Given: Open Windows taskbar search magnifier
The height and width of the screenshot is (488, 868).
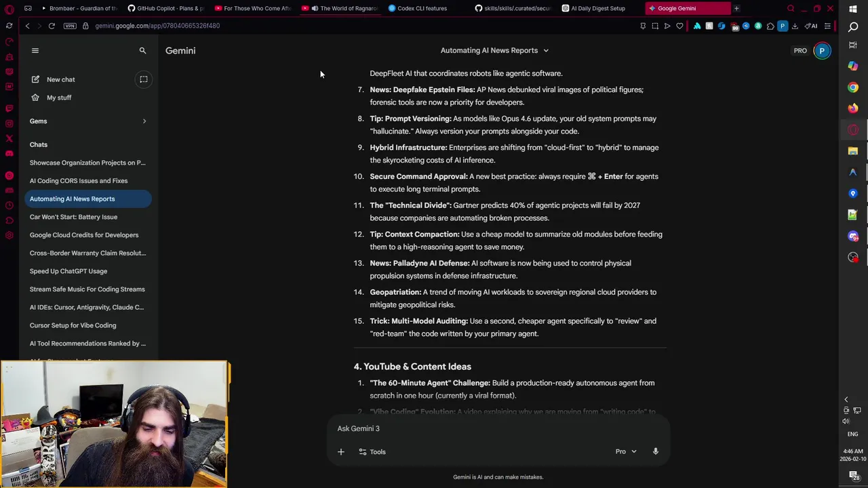Looking at the screenshot, I should tap(853, 26).
